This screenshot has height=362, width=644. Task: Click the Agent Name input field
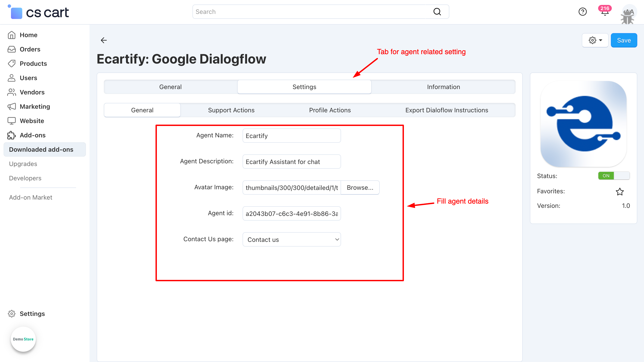[x=292, y=136]
